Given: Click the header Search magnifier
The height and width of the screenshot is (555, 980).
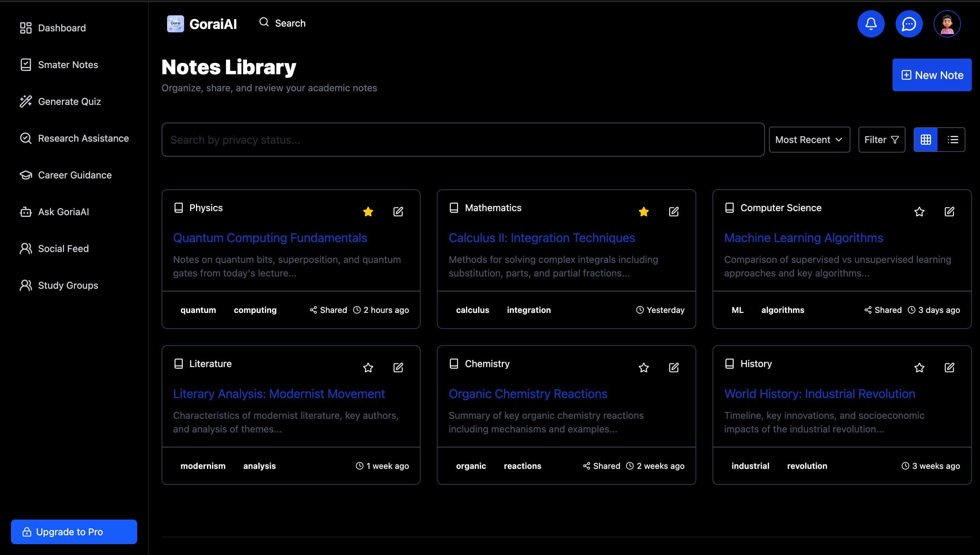Looking at the screenshot, I should pos(264,22).
